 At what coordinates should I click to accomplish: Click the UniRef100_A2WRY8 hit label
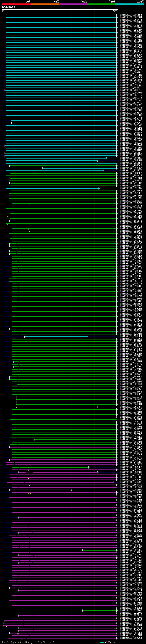(x=131, y=170)
